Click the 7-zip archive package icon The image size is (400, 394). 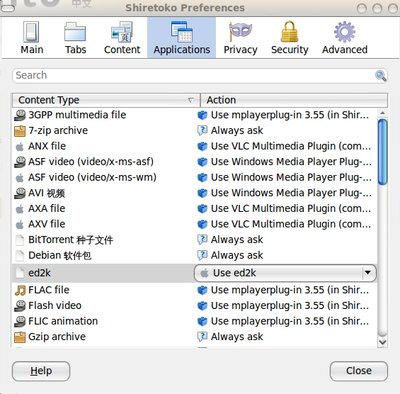[x=20, y=131]
